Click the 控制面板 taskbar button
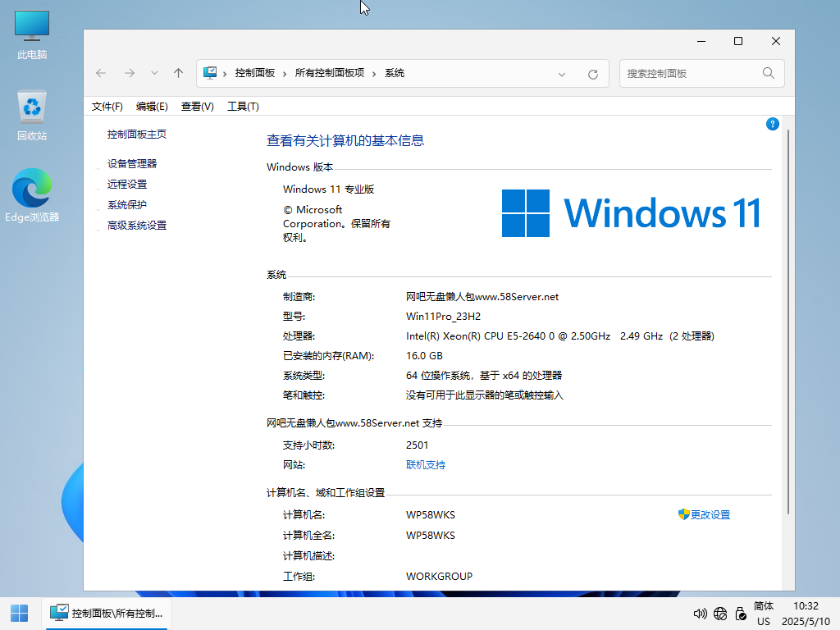 tap(106, 614)
